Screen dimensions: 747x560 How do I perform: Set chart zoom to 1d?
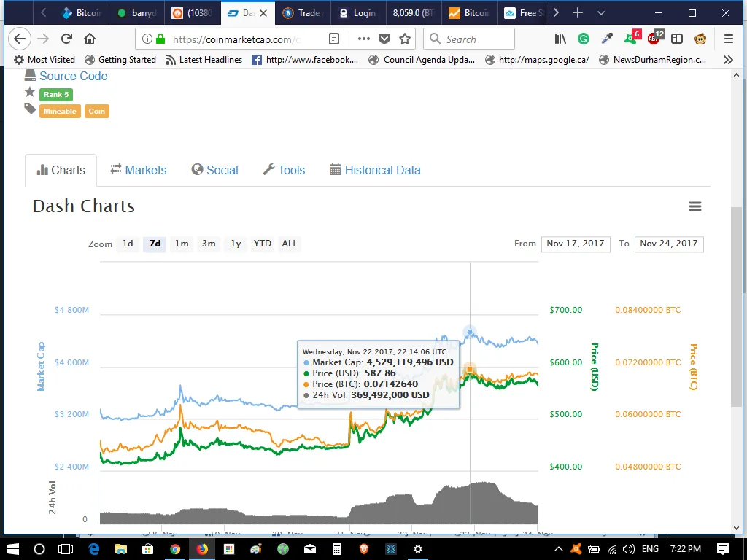(128, 244)
